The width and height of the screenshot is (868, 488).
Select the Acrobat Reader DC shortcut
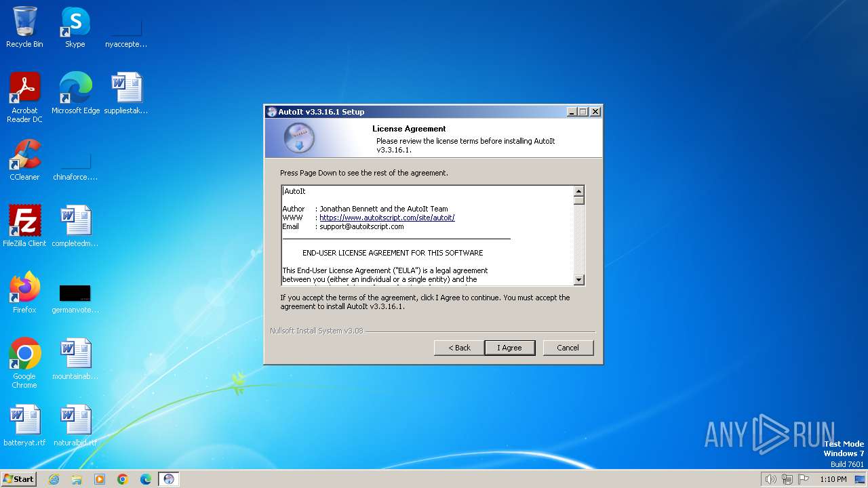pyautogui.click(x=24, y=98)
